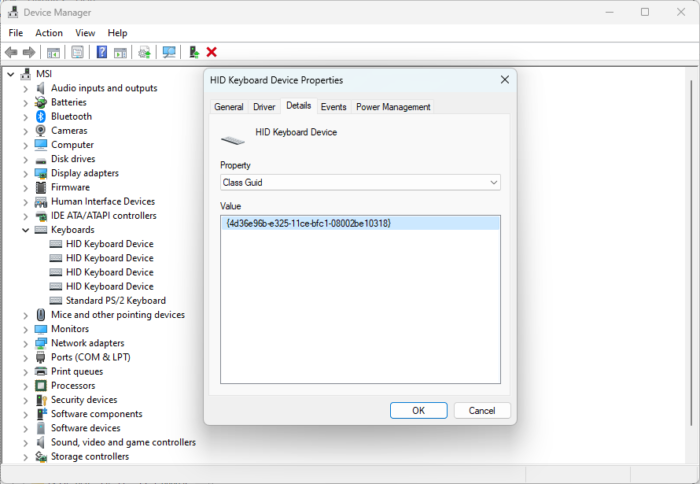Viewport: 700px width, 484px height.
Task: Select Standard PS/2 Keyboard device
Action: (x=115, y=300)
